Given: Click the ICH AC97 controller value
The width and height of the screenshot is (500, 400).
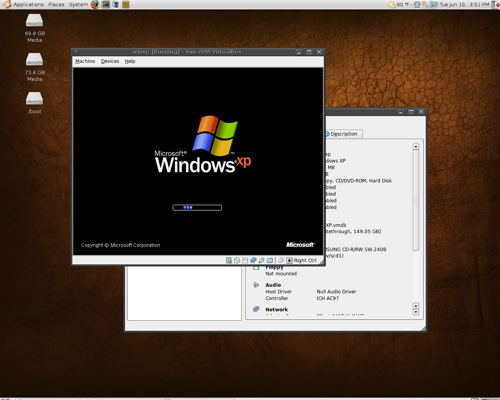Looking at the screenshot, I should coord(328,298).
